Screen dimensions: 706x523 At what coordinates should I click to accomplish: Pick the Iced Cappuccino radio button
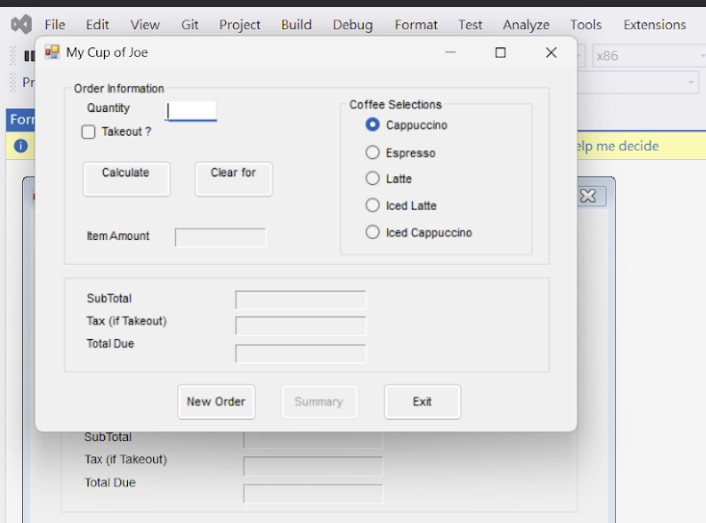373,233
